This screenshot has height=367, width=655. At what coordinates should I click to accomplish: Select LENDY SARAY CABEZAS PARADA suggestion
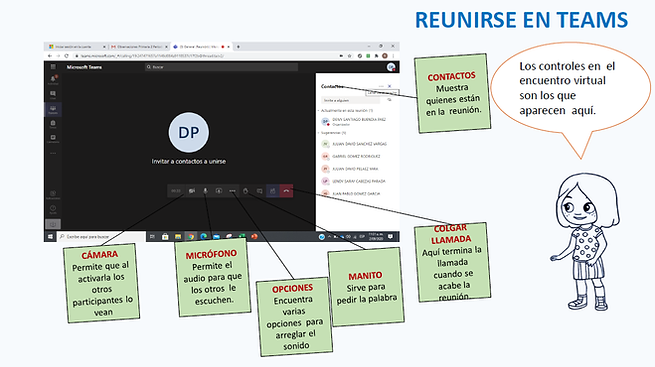(x=354, y=181)
